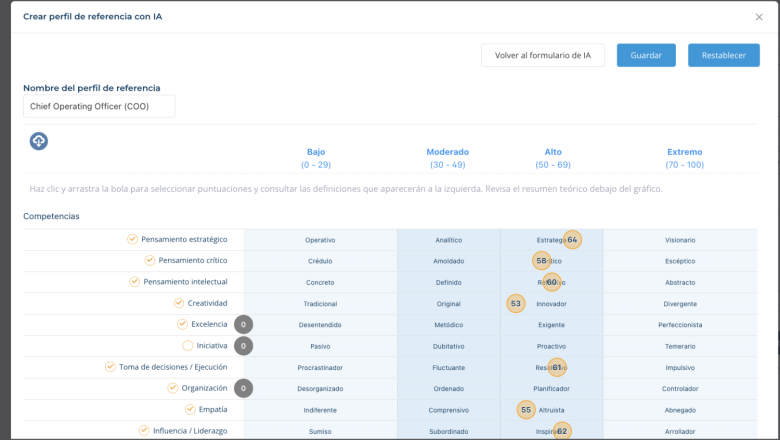Uncheck the Creatividad competency

coord(179,303)
